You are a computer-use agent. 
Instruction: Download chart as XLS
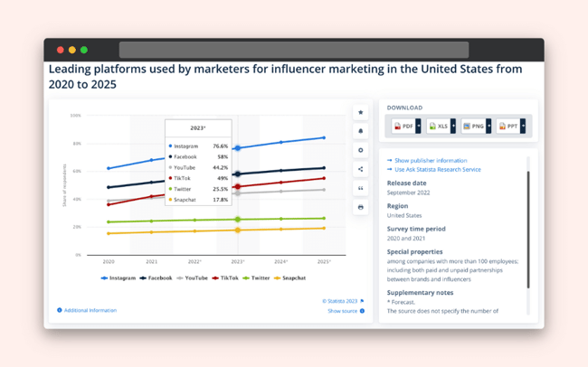(439, 127)
